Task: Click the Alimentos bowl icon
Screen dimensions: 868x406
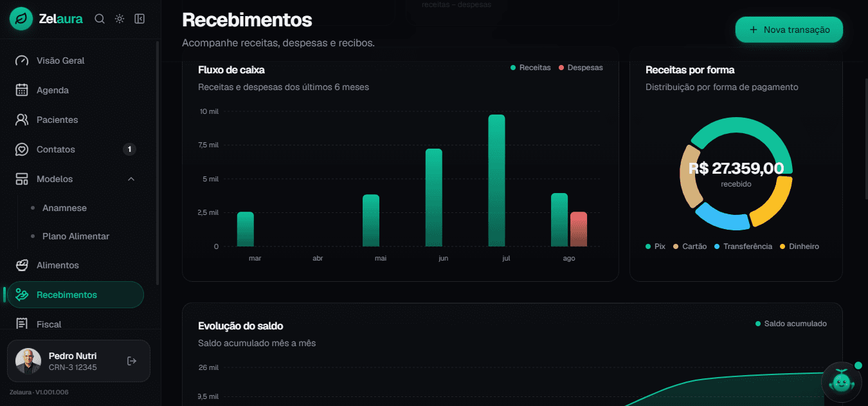Action: (22, 265)
